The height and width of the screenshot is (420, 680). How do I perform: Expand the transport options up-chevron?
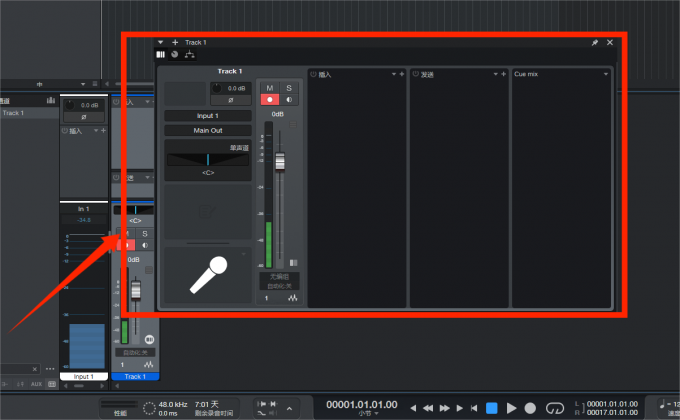click(x=289, y=408)
